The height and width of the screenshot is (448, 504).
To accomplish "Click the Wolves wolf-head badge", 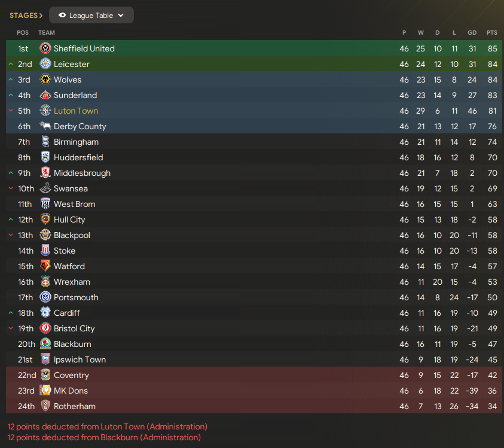I will click(x=45, y=79).
